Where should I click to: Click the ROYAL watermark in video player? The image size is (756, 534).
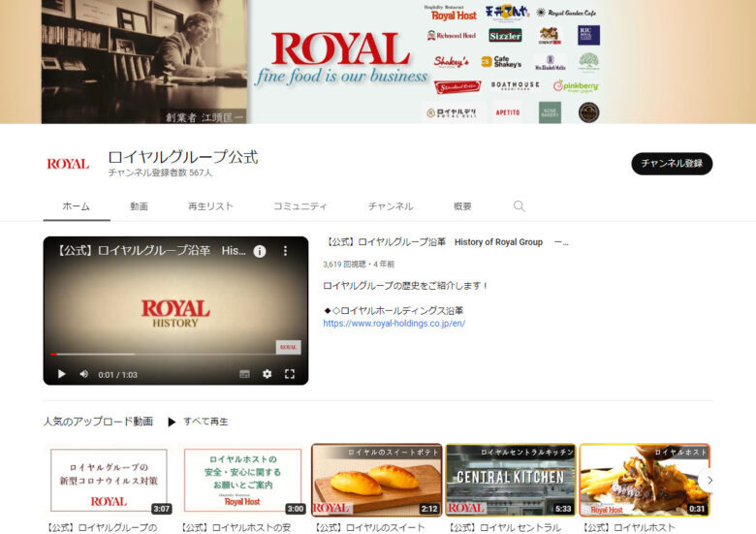[288, 347]
